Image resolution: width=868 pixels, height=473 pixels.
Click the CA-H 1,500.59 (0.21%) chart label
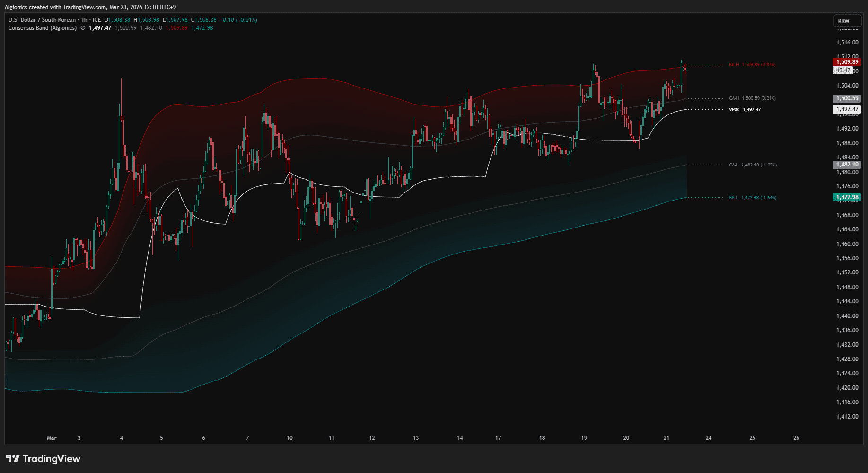coord(752,98)
